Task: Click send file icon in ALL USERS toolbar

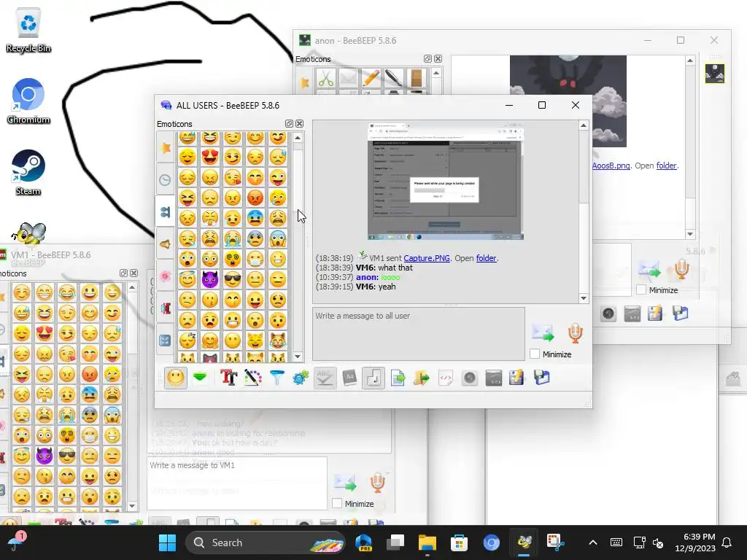Action: tap(398, 378)
